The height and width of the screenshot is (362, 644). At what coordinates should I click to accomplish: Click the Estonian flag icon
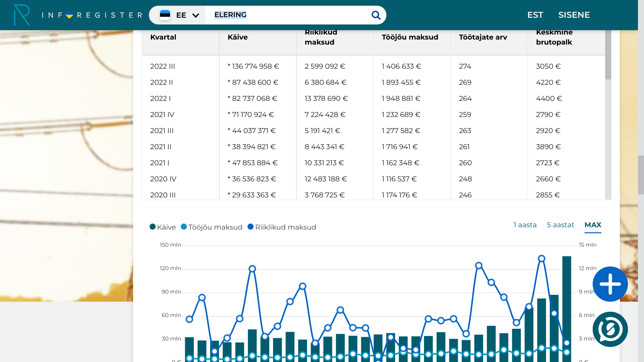point(165,15)
